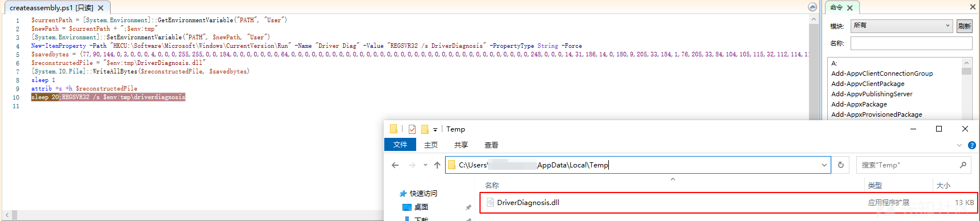This screenshot has width=980, height=221.
Task: Sort by the 名称 name column header
Action: coord(492,185)
